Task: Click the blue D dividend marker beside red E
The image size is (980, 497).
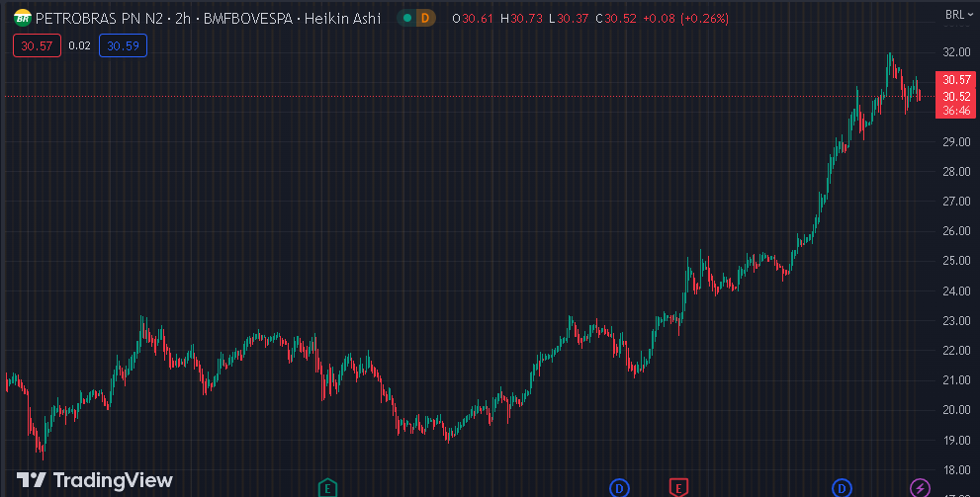Action: click(619, 488)
